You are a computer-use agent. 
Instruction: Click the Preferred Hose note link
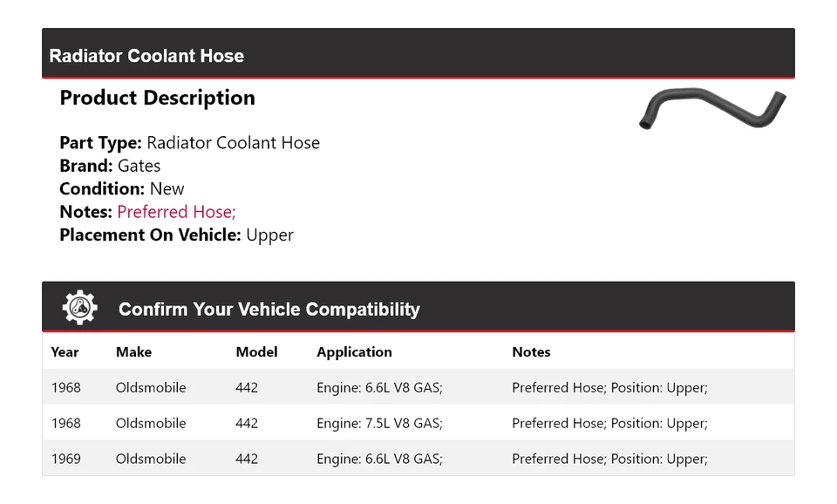176,212
